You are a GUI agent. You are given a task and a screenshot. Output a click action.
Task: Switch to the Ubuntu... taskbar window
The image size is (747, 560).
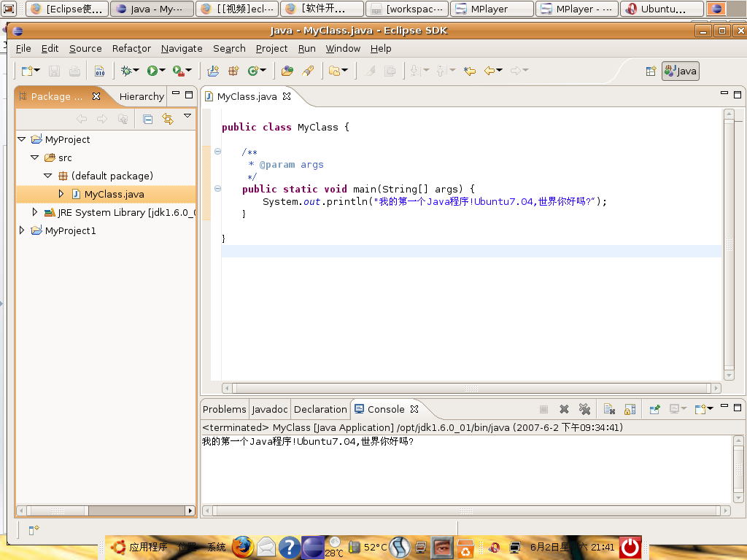(x=662, y=9)
